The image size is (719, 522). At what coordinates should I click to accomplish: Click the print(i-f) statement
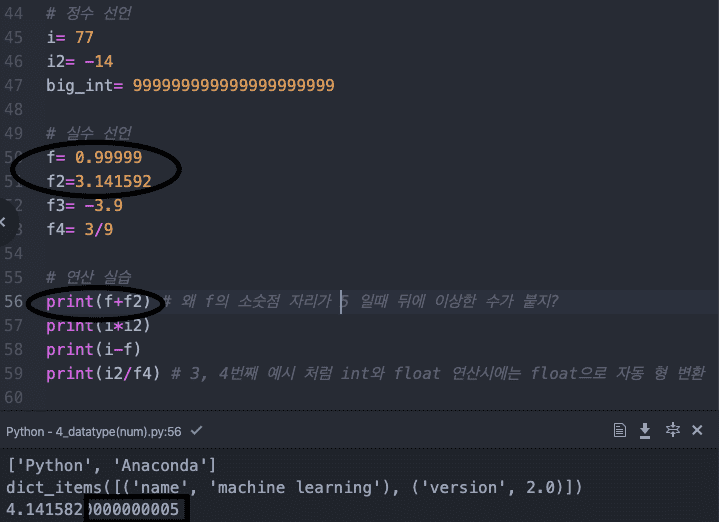point(92,350)
